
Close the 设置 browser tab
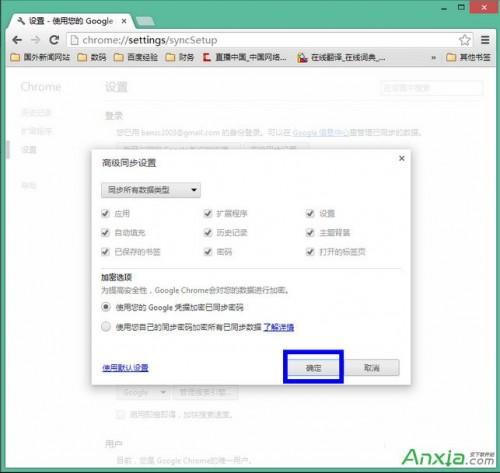(124, 21)
